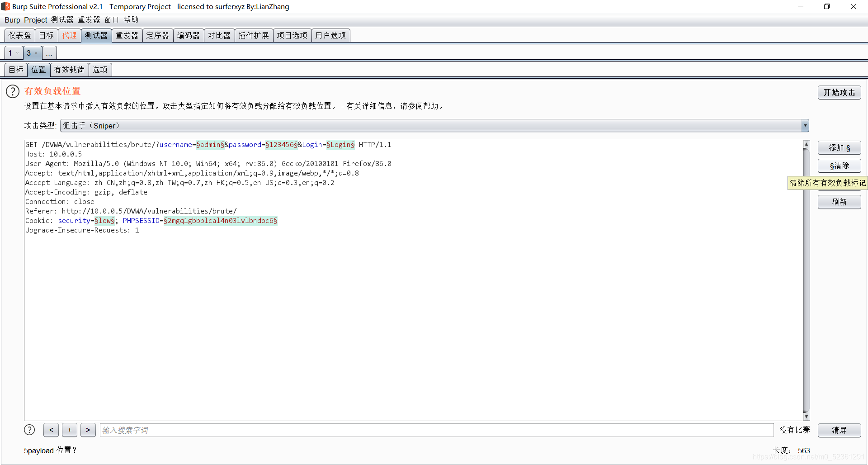Select the 测试器 main tab
868x465 pixels.
click(96, 35)
